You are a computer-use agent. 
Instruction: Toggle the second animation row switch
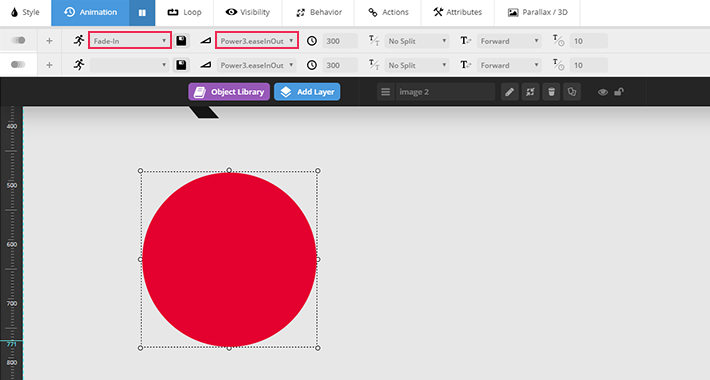pos(18,64)
